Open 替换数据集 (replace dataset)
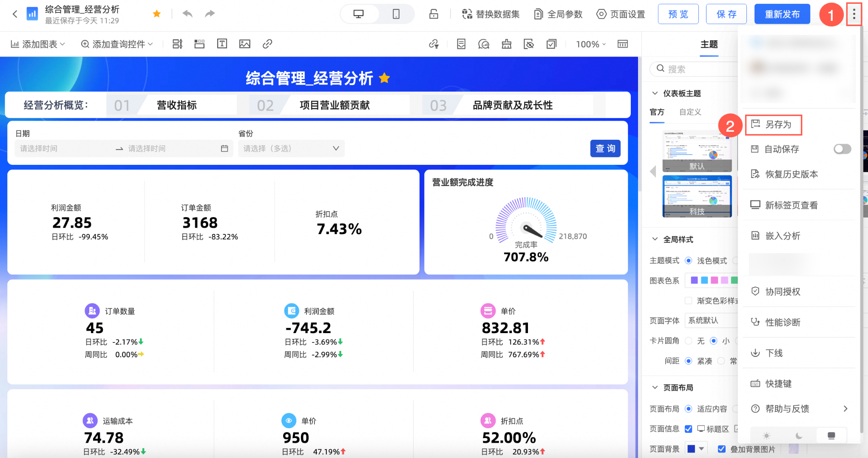 (491, 14)
